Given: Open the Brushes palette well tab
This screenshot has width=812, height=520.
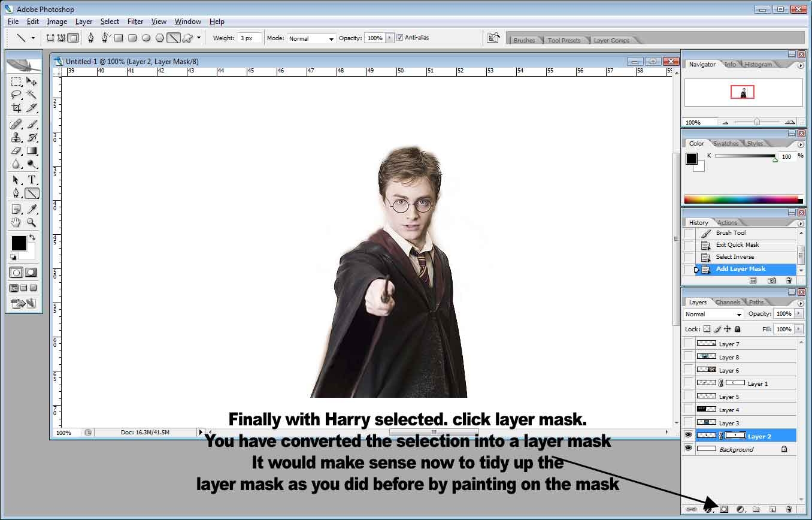Looking at the screenshot, I should [524, 40].
